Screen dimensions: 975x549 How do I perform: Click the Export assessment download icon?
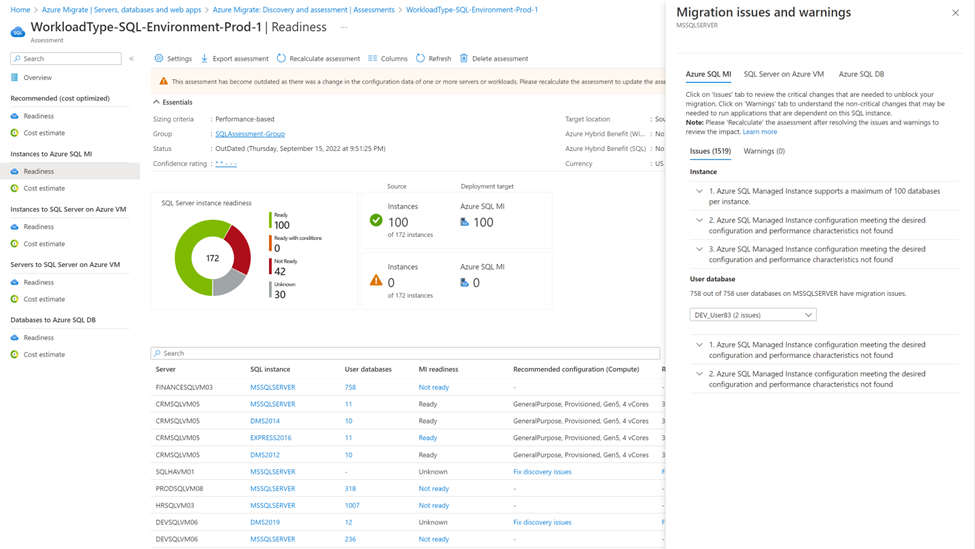tap(204, 58)
